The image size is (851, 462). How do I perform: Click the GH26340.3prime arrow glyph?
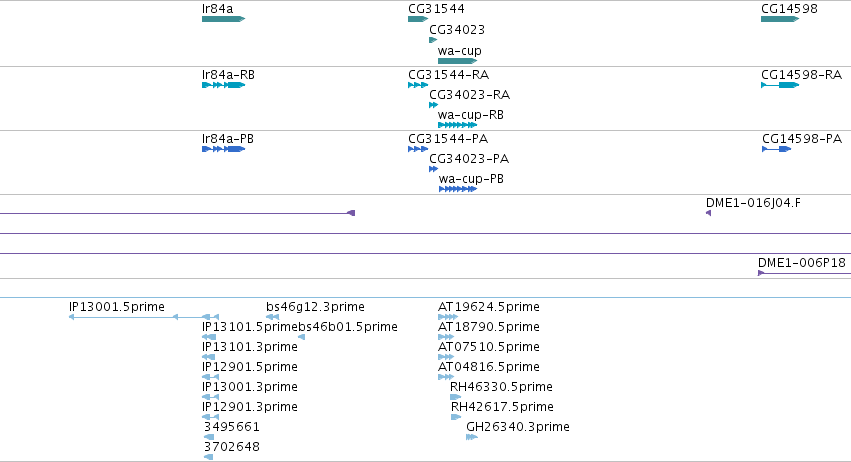tap(472, 437)
